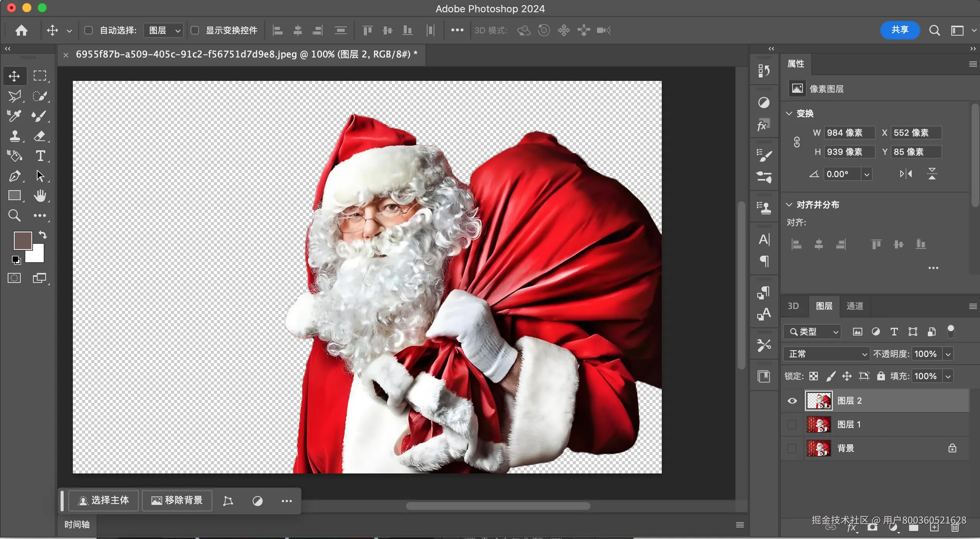The width and height of the screenshot is (980, 539).
Task: Select the Move tool
Action: click(x=14, y=76)
